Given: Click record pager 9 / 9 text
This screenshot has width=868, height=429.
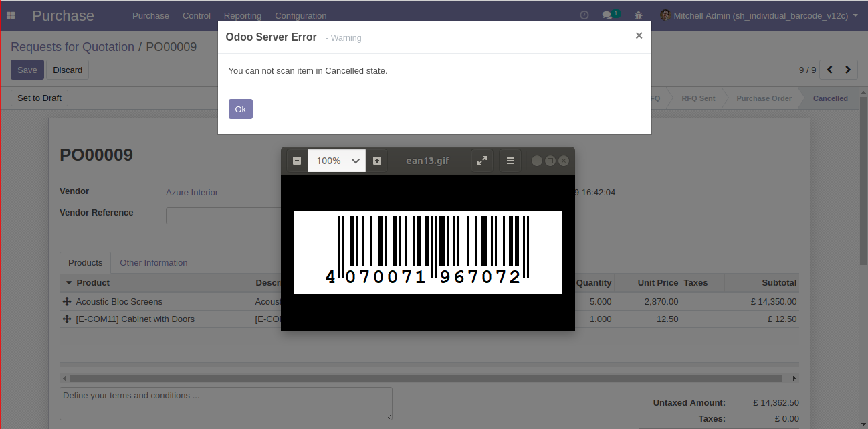Looking at the screenshot, I should (x=808, y=70).
